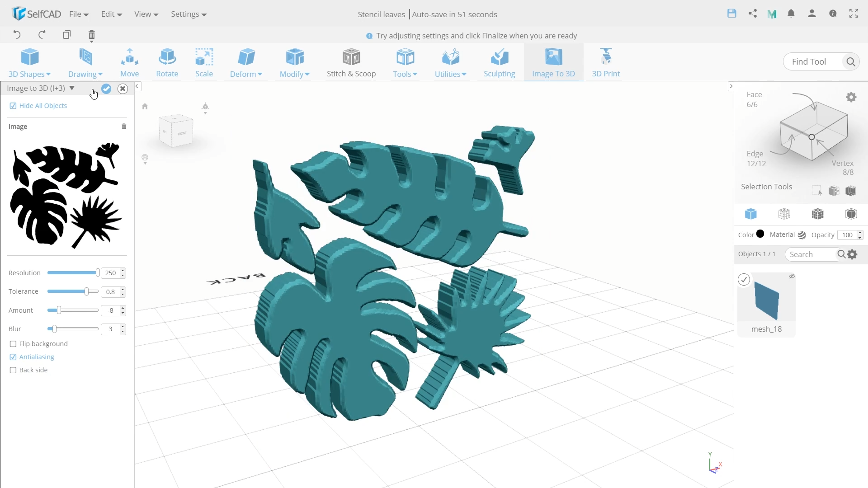Click the info help icon
The image size is (868, 488).
(833, 14)
